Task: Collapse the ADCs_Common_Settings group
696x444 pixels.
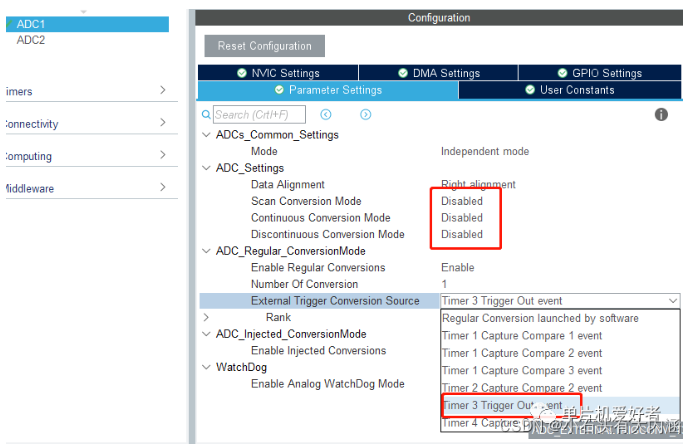Action: click(x=206, y=135)
